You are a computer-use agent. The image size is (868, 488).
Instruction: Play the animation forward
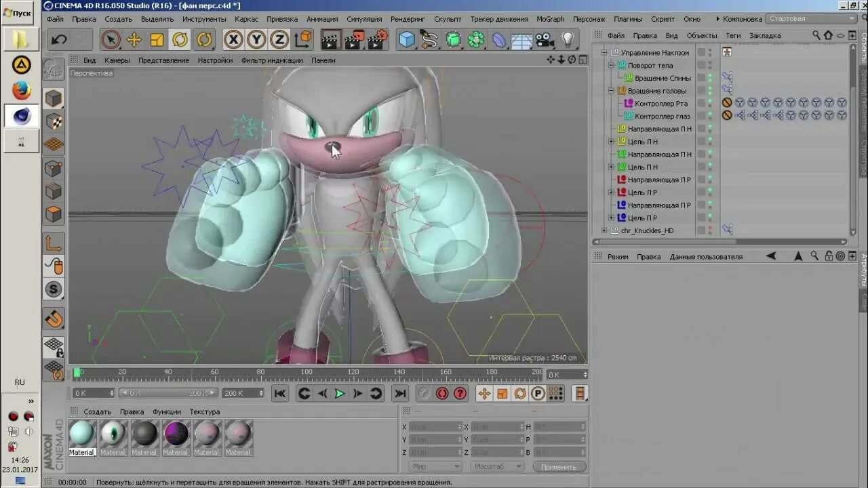(340, 393)
